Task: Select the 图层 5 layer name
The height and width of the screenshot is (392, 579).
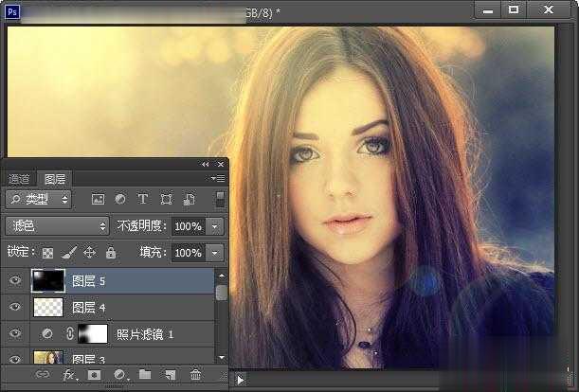Action: (x=88, y=281)
